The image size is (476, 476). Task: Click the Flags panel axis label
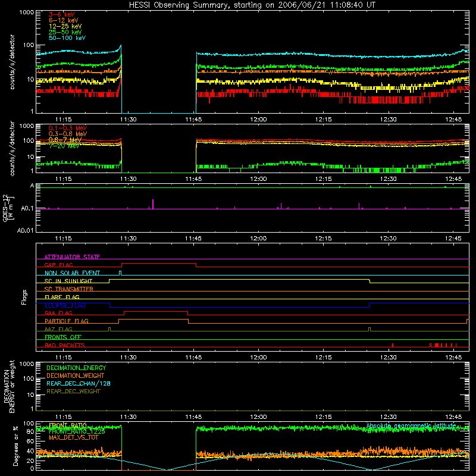(x=24, y=297)
